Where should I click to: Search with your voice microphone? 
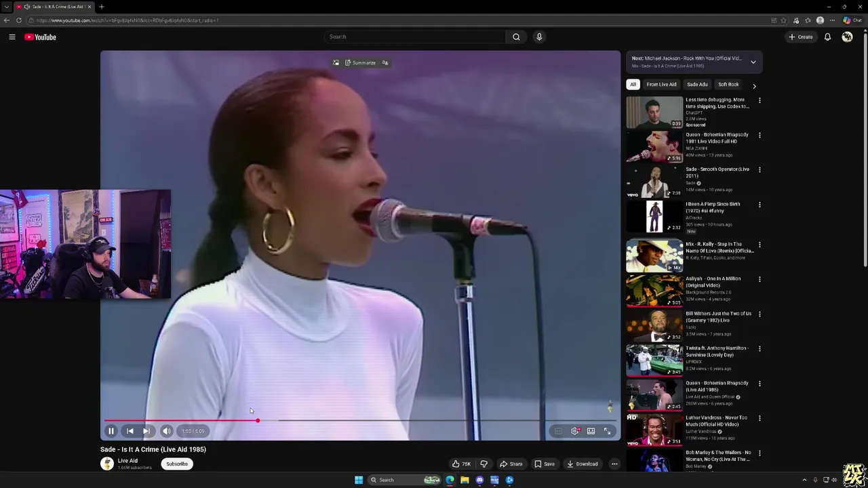[539, 37]
